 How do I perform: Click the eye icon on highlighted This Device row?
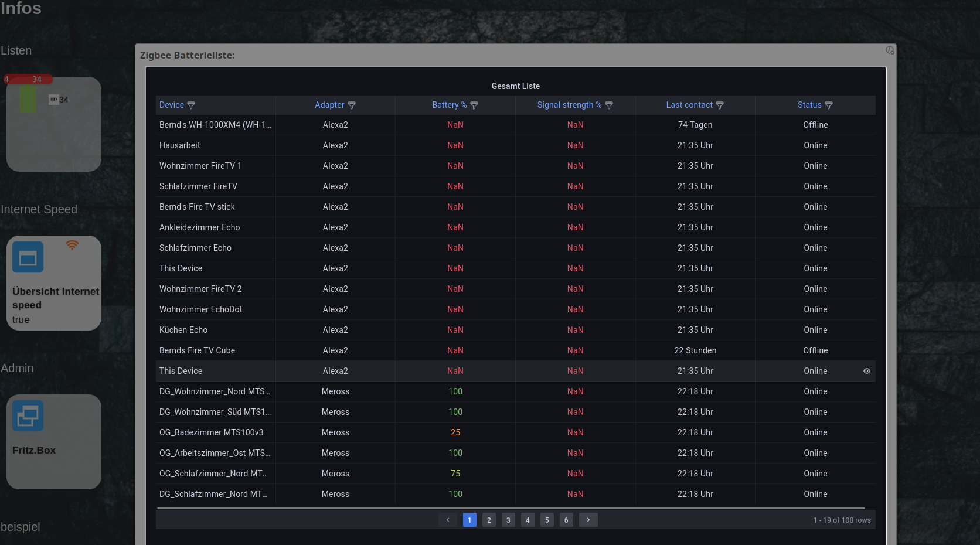(x=867, y=371)
